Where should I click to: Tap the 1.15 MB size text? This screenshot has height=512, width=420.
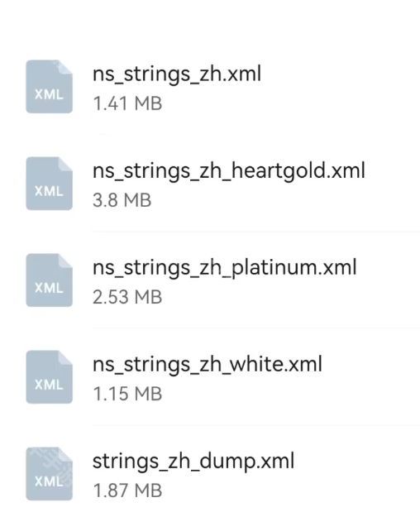127,394
